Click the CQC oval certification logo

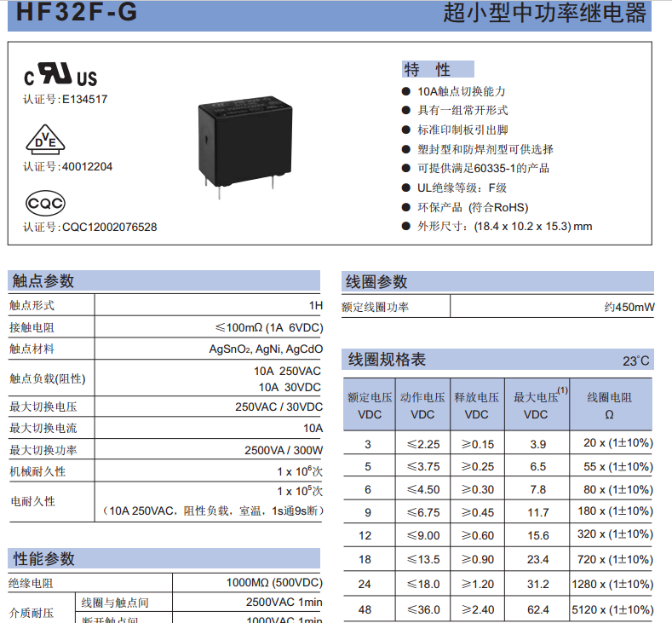click(45, 203)
